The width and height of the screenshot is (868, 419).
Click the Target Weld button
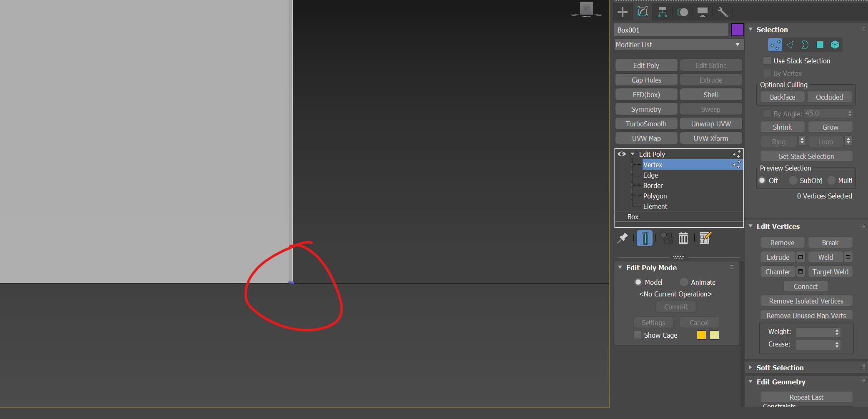[x=830, y=272]
